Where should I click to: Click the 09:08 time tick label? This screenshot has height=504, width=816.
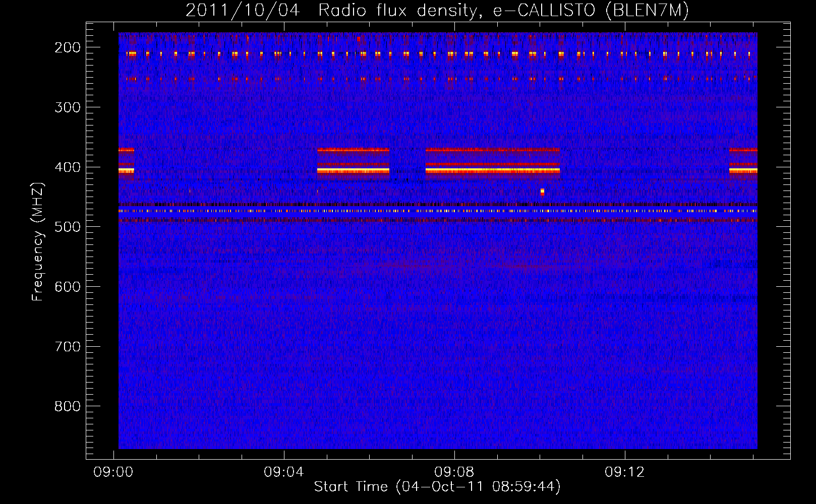pyautogui.click(x=454, y=472)
